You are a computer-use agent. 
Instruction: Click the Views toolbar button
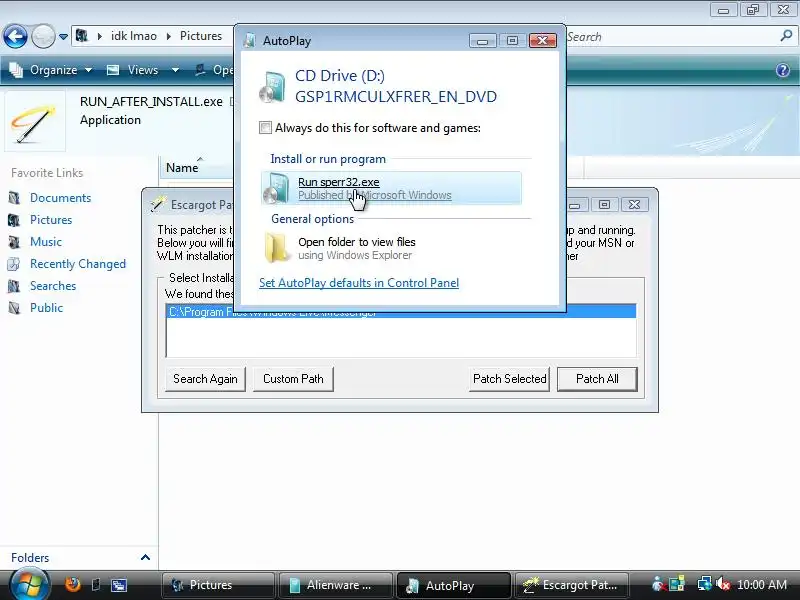[135, 70]
